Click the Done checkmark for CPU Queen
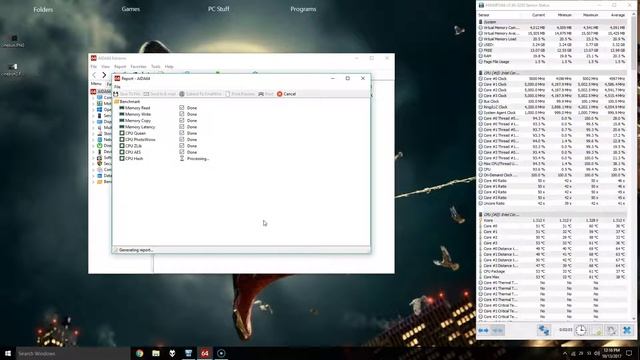The width and height of the screenshot is (640, 360). pyautogui.click(x=182, y=133)
